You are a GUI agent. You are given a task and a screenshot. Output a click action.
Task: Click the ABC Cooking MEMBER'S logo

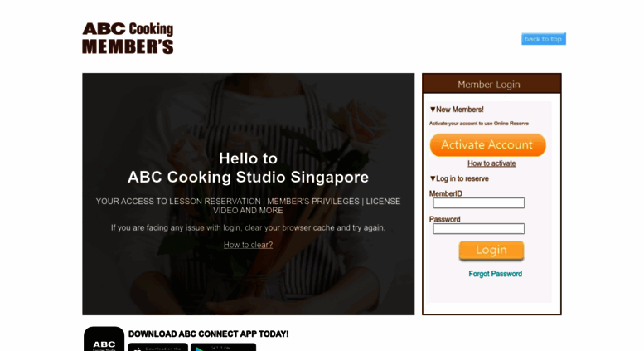point(128,38)
